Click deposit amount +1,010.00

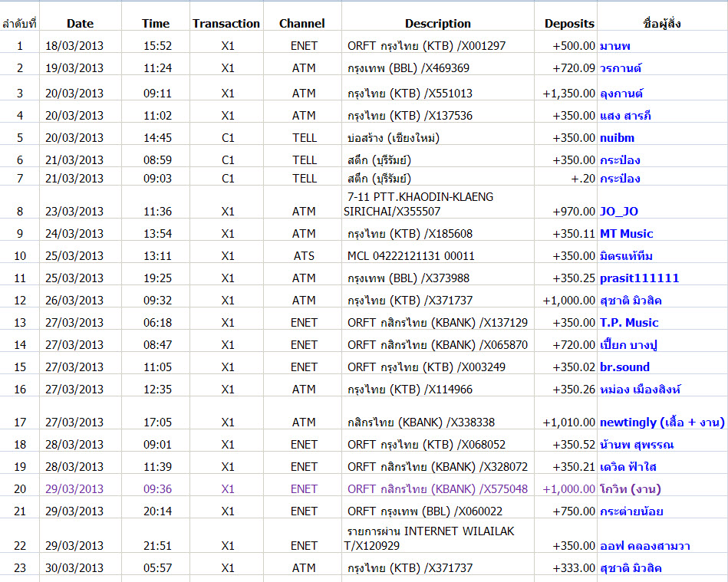(x=568, y=423)
